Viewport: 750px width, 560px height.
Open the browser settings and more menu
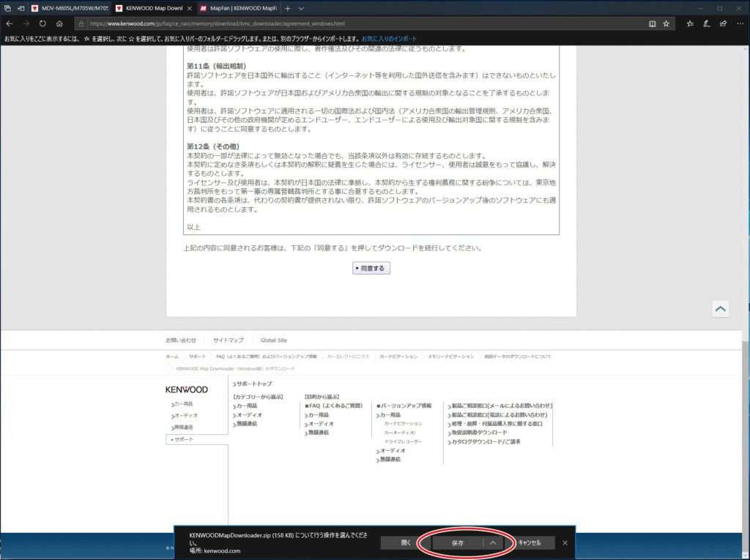[x=740, y=23]
